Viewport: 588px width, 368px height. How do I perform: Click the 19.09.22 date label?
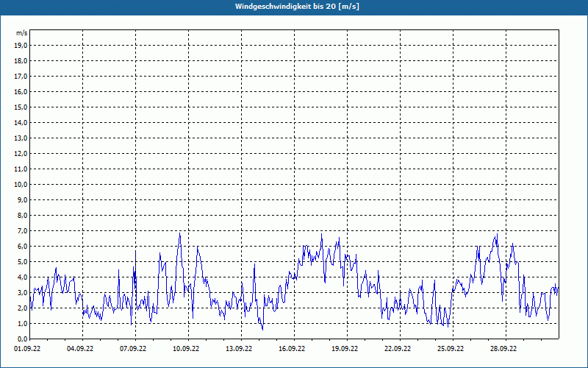[345, 349]
